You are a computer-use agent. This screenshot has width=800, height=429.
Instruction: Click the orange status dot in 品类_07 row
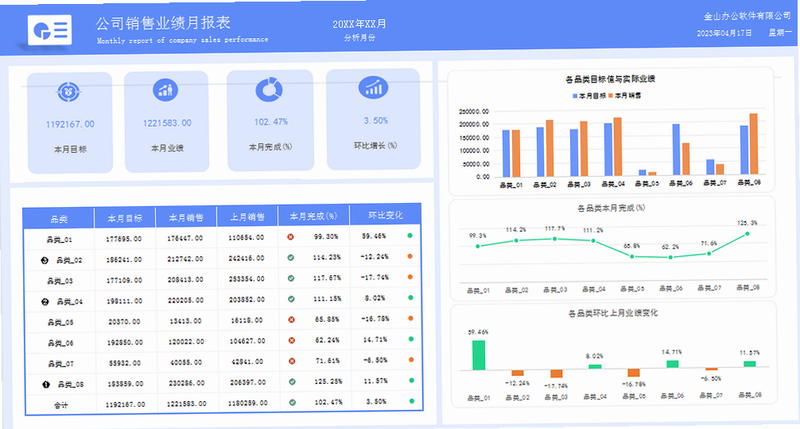tap(411, 360)
